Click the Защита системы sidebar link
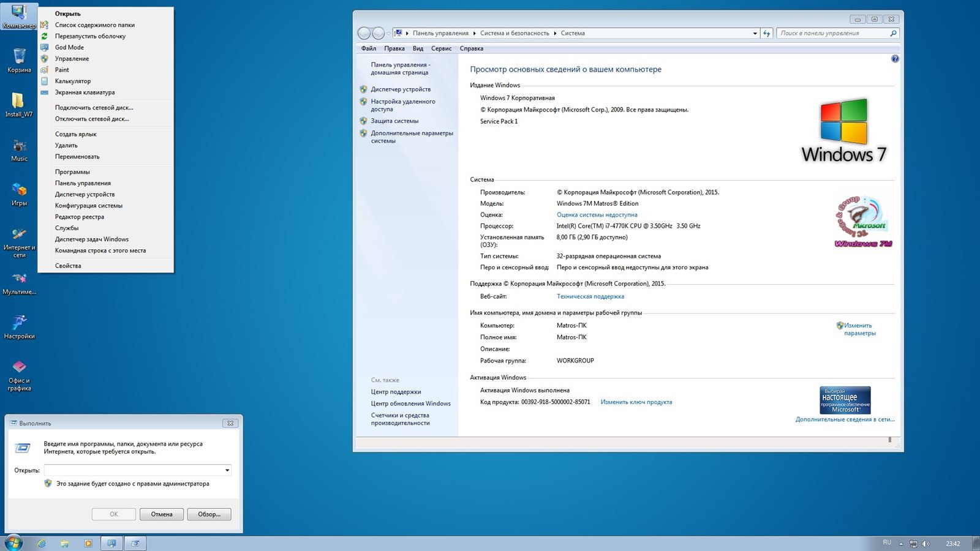 (x=394, y=121)
